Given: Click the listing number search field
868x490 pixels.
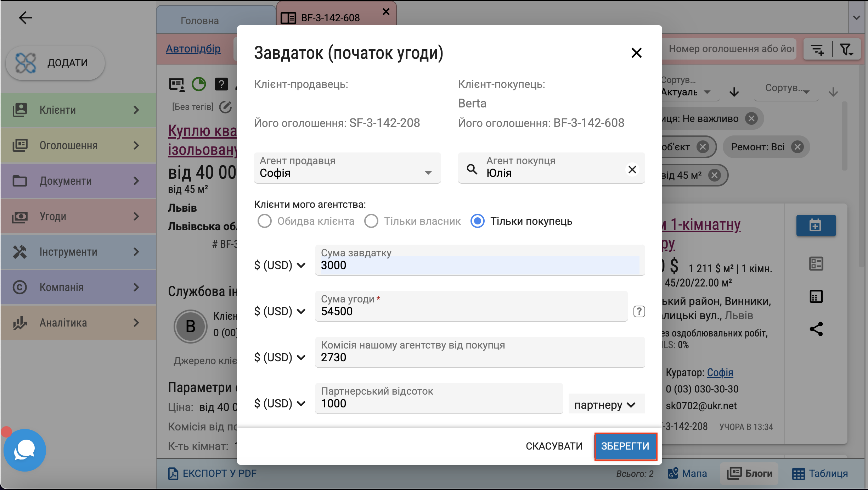Looking at the screenshot, I should pos(730,49).
